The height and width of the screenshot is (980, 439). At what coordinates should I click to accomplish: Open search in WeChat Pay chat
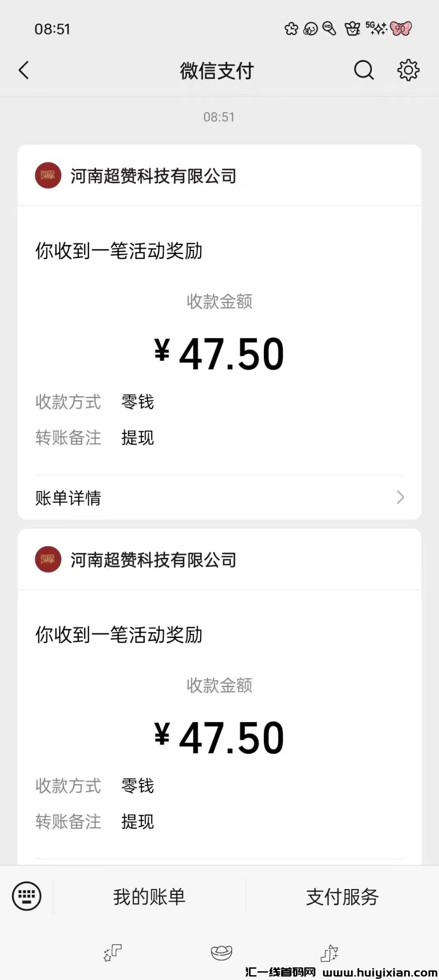click(364, 70)
